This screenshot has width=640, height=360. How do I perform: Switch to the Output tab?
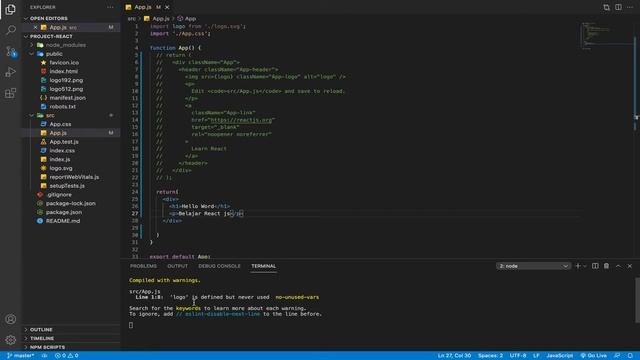pyautogui.click(x=178, y=266)
